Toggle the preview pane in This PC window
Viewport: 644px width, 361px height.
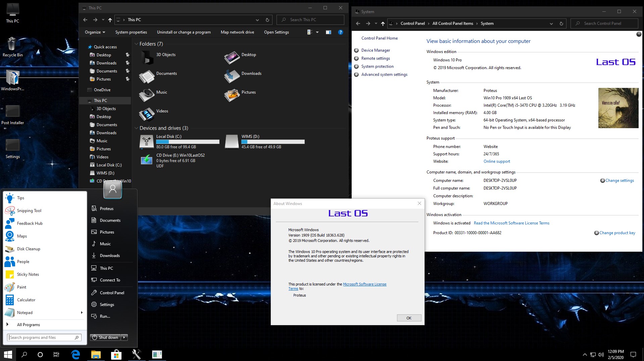[x=328, y=32]
